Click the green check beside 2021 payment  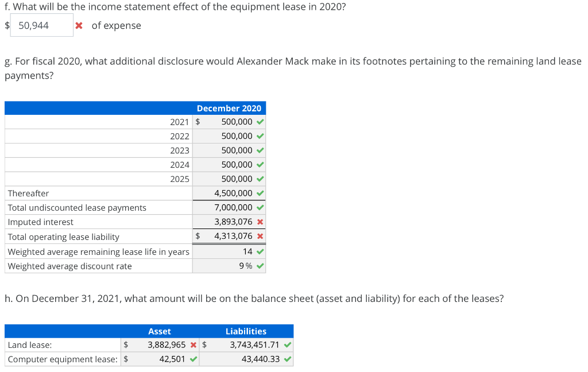point(260,122)
